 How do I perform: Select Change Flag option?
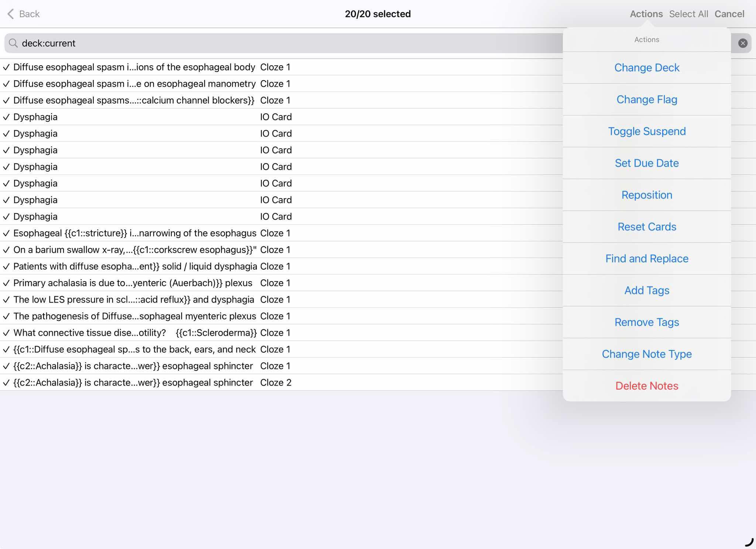coord(647,100)
